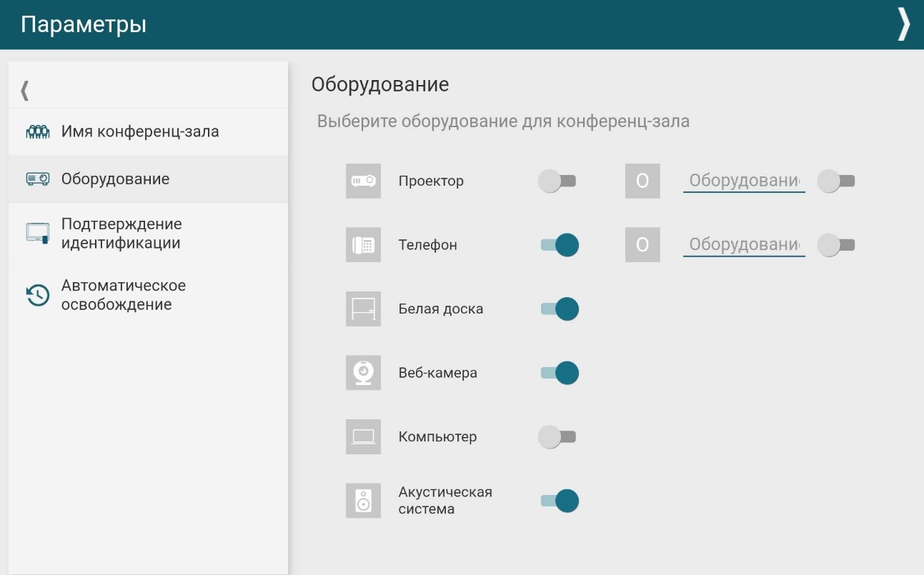The image size is (924, 575).
Task: Click the Веб-камера label
Action: point(437,373)
